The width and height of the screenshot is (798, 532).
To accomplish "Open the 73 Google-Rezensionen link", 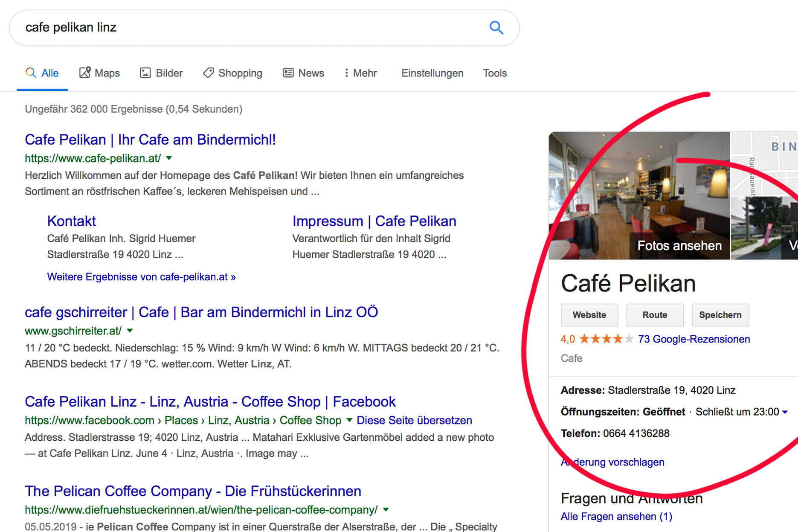I will (x=694, y=339).
